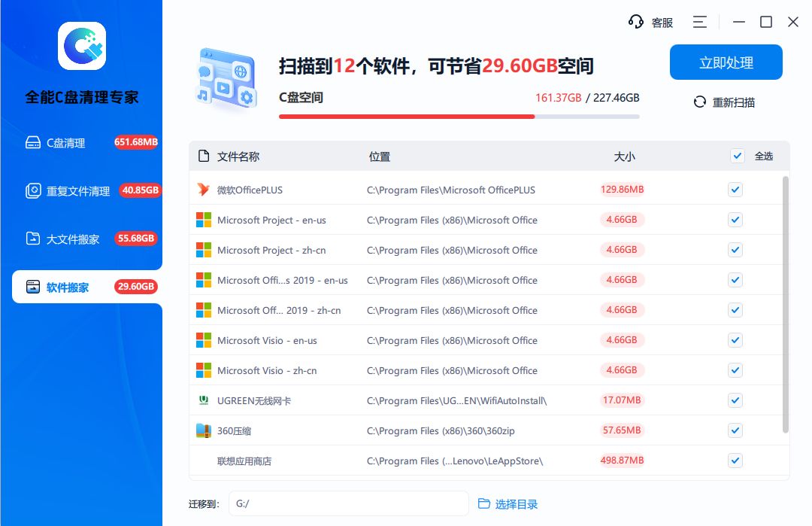
Task: Click the document icon beside 文件名称 header
Action: [202, 156]
